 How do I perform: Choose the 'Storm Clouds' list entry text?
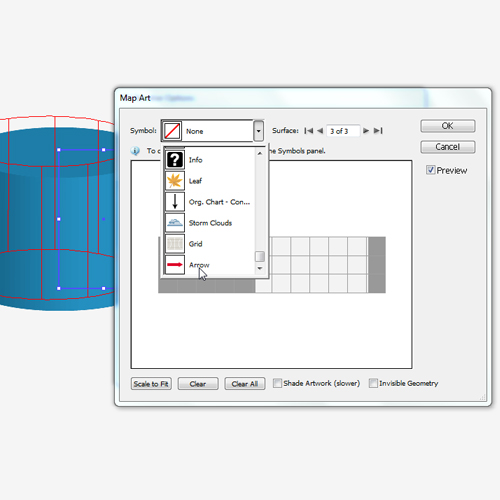[210, 223]
